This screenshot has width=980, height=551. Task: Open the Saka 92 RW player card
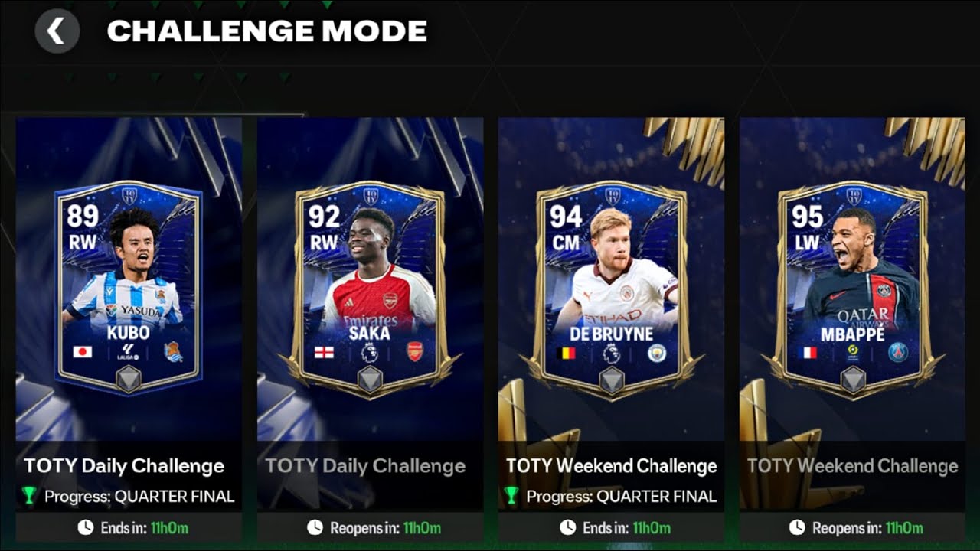[x=371, y=289]
